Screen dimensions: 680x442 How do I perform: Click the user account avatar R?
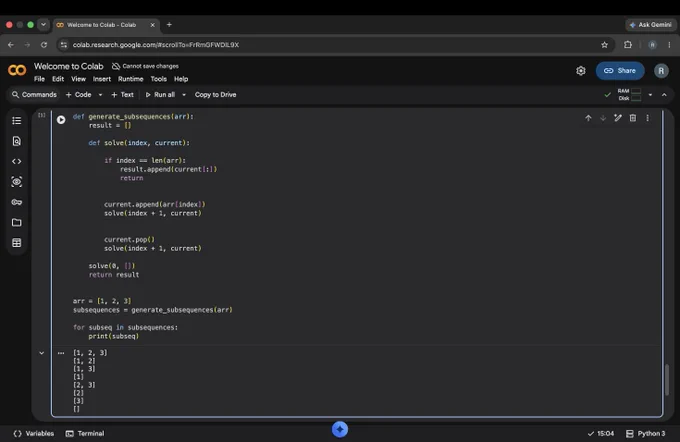click(661, 71)
